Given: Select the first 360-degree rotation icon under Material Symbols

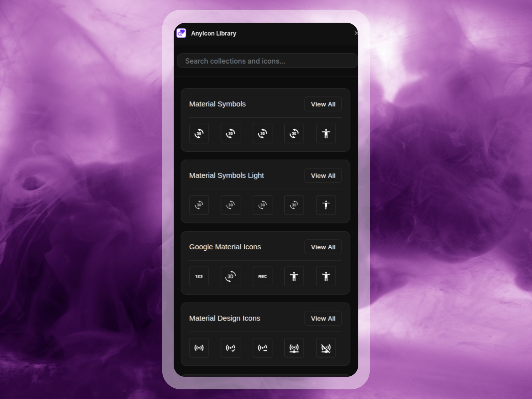Looking at the screenshot, I should coord(199,133).
